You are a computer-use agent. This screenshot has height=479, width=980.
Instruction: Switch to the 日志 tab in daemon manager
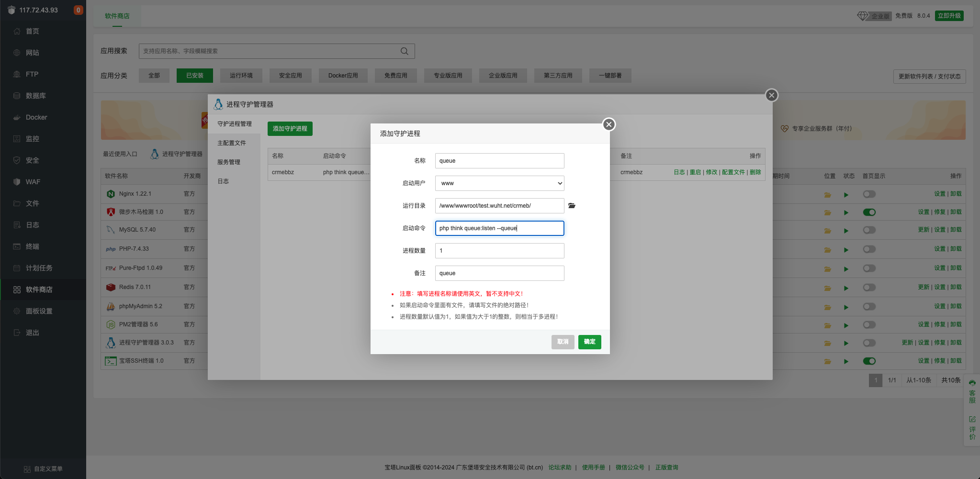[234, 181]
